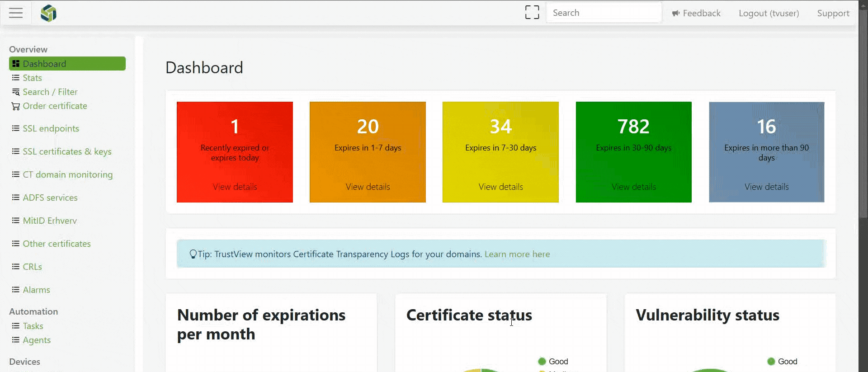Open the Dashboard menu item
Viewport: 868px width, 372px height.
[x=67, y=64]
